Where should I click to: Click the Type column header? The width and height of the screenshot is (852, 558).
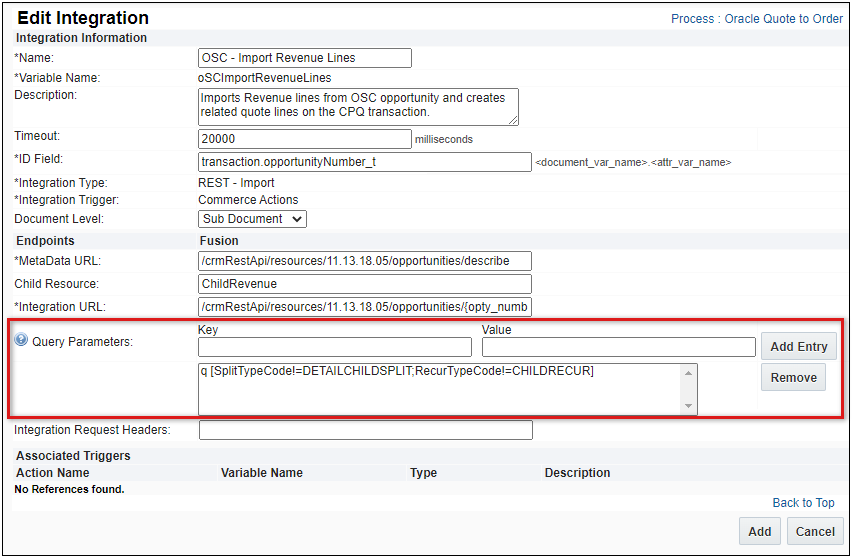(x=423, y=473)
